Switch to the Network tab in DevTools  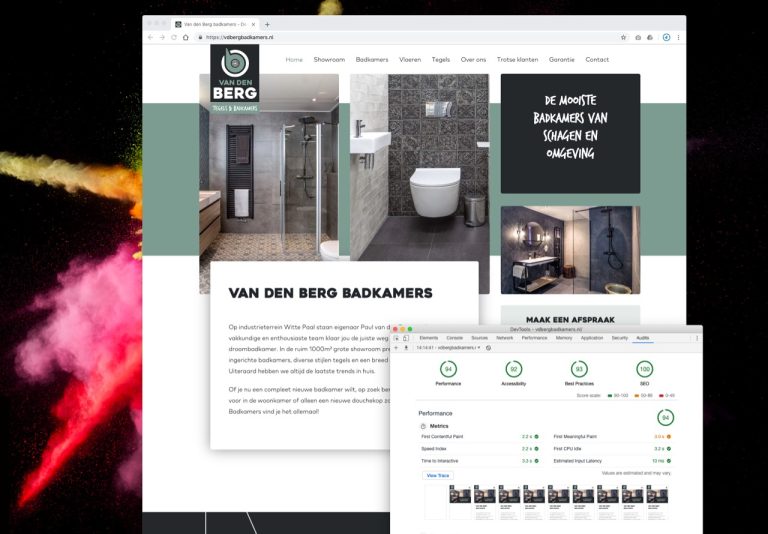(504, 338)
